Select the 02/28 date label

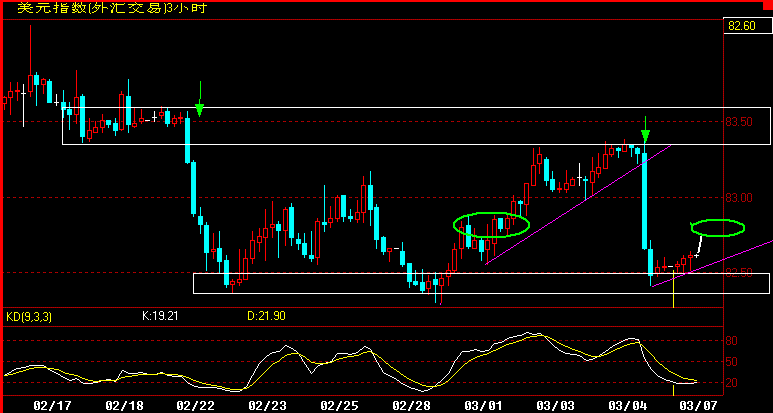pyautogui.click(x=411, y=405)
